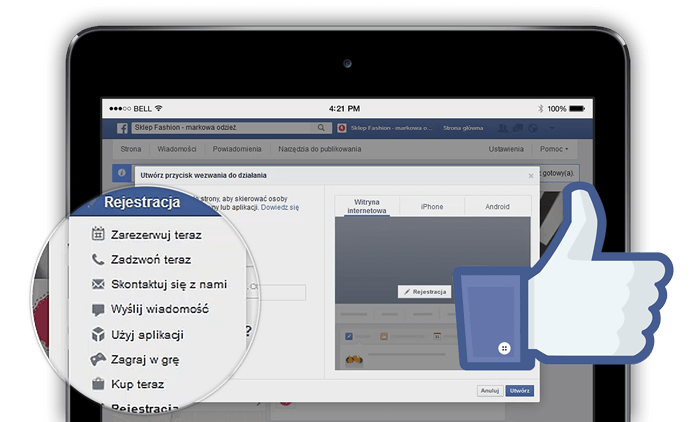The width and height of the screenshot is (695, 422).
Task: Click the gamepad icon beside Zagraj w grę
Action: tap(98, 359)
